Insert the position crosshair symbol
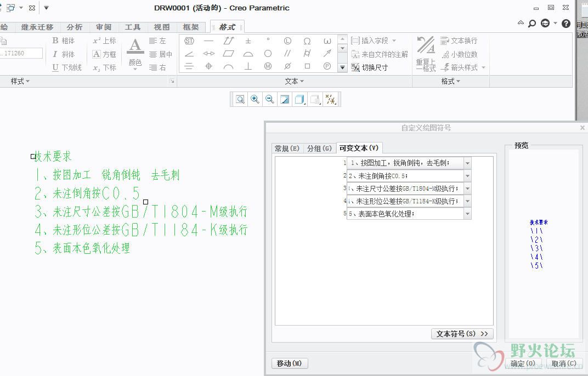The height and width of the screenshot is (376, 588). point(208,66)
